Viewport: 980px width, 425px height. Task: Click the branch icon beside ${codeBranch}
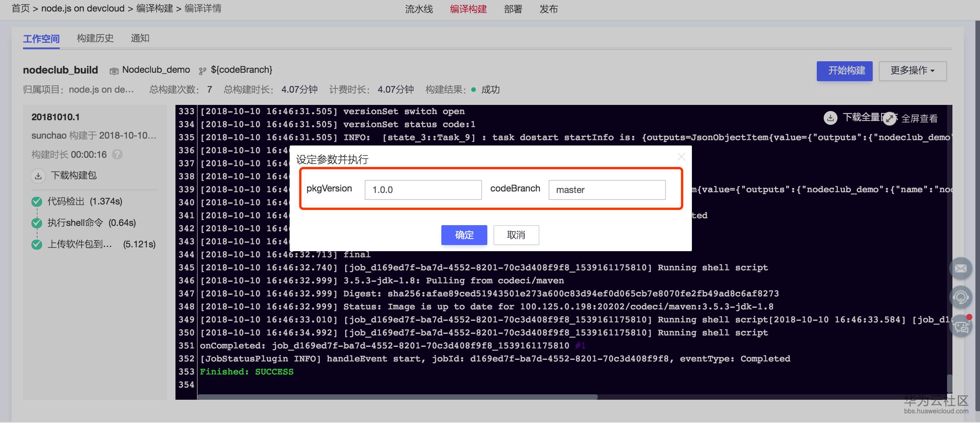[x=202, y=71]
